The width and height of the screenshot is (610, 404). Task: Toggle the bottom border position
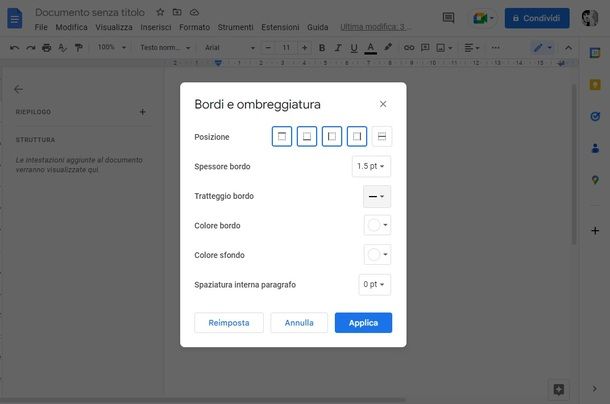(x=307, y=136)
